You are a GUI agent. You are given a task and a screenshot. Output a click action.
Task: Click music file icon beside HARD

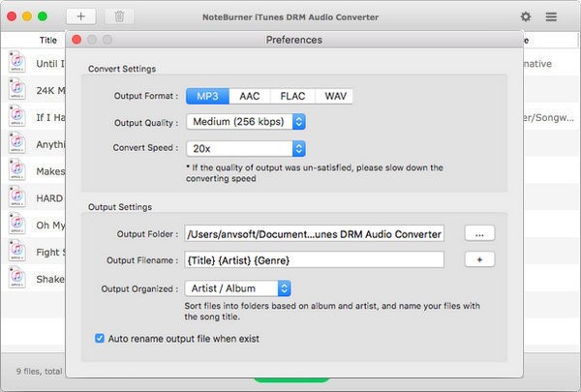click(17, 196)
